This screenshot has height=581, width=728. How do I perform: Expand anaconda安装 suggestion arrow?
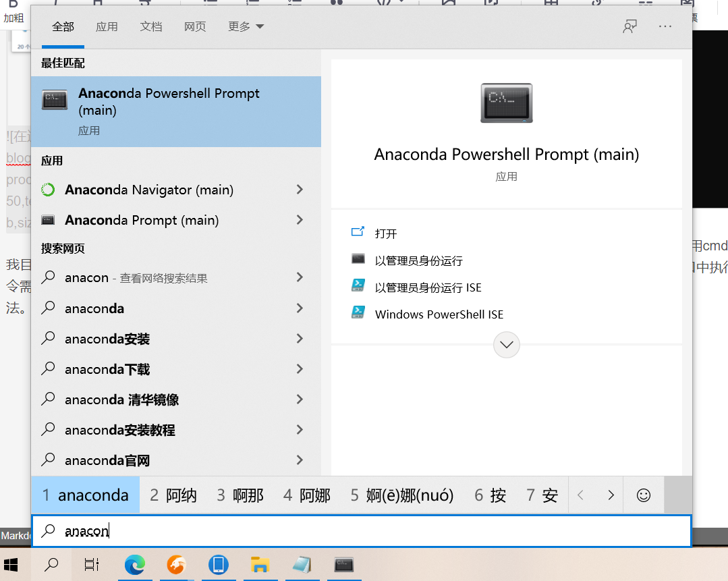click(x=300, y=339)
